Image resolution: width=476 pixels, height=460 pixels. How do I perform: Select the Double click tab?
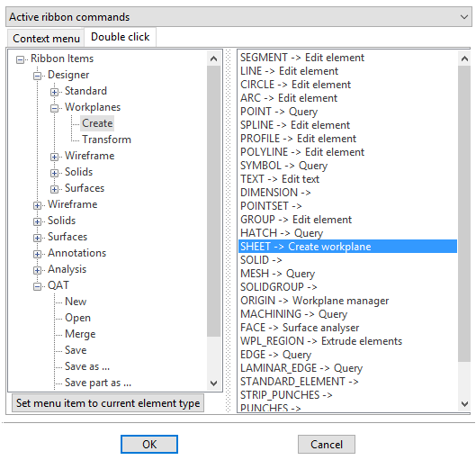click(x=121, y=37)
